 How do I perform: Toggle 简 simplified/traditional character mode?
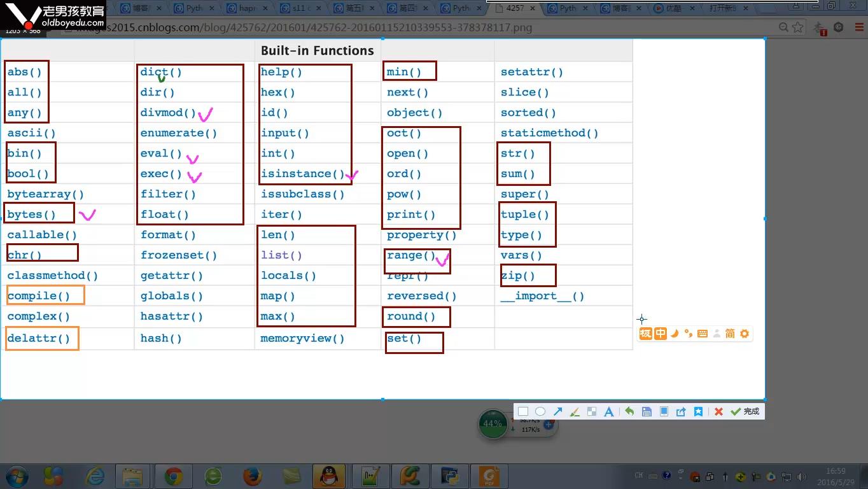click(731, 334)
